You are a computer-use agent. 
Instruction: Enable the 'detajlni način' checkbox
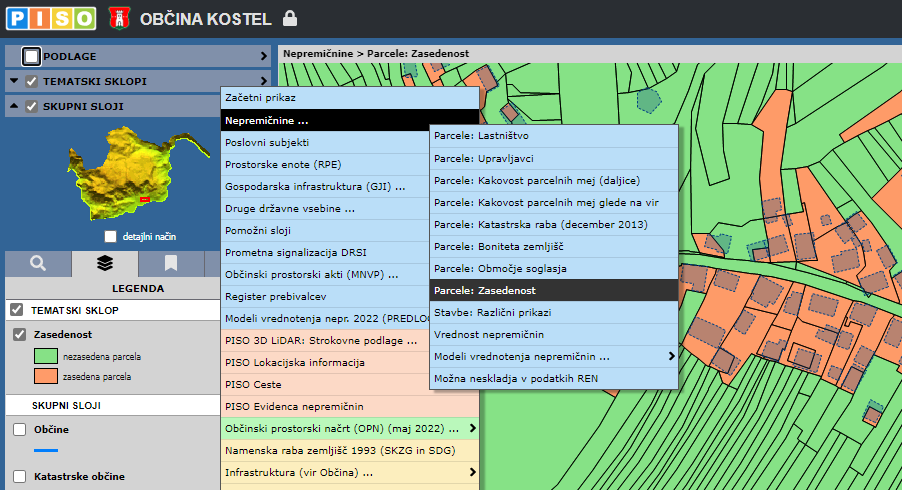[111, 237]
